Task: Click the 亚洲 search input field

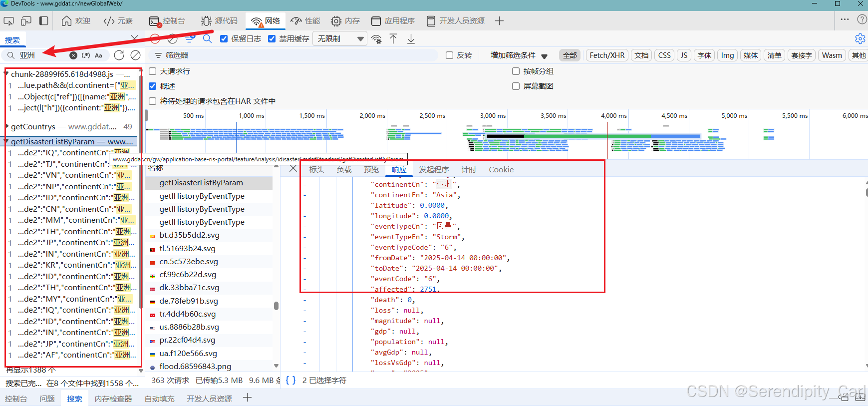Action: coord(43,55)
